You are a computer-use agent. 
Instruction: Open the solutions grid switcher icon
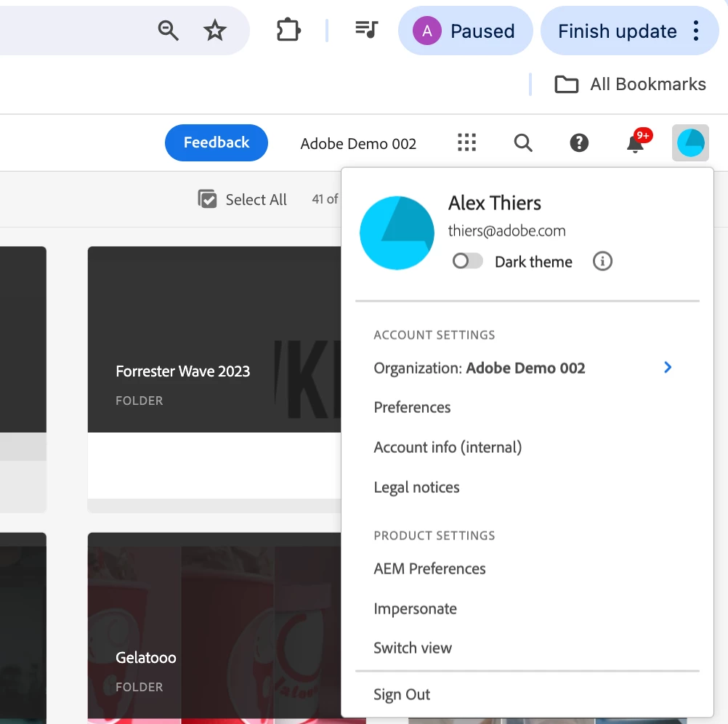pos(466,142)
